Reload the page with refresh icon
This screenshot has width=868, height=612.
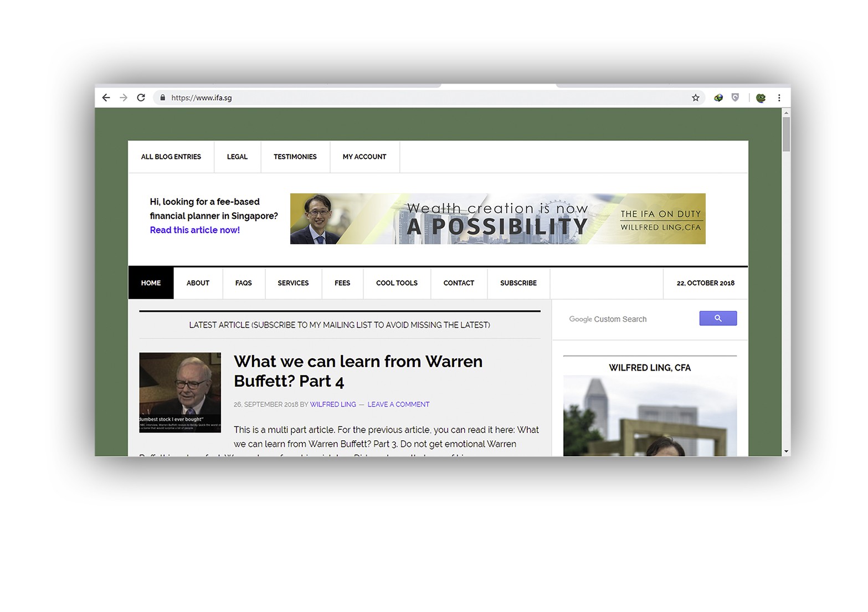click(141, 97)
